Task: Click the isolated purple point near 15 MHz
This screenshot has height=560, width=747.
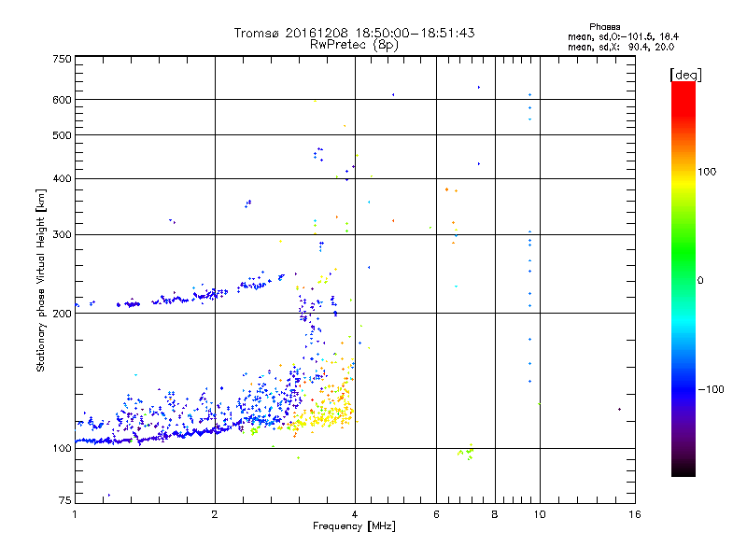Action: pos(619,409)
